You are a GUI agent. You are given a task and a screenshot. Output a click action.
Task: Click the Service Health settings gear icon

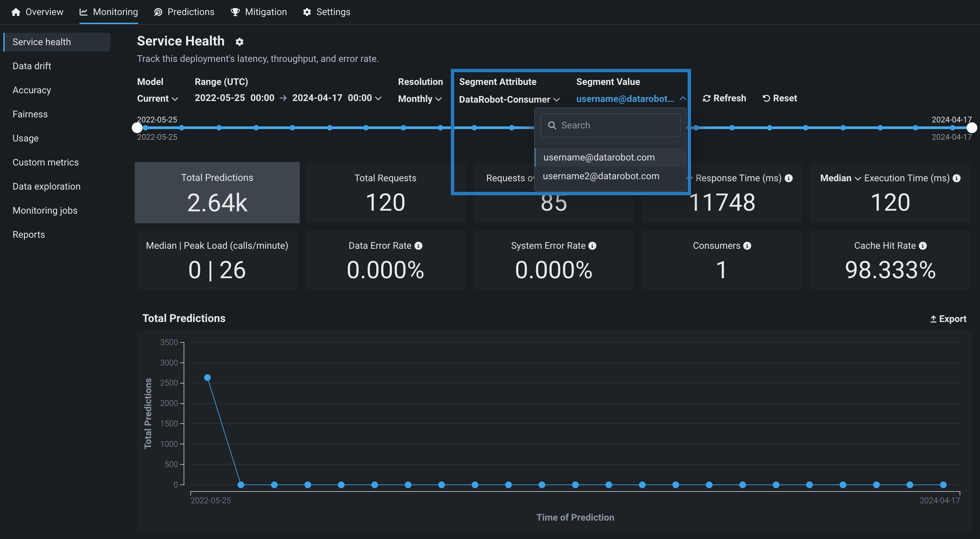coord(239,42)
